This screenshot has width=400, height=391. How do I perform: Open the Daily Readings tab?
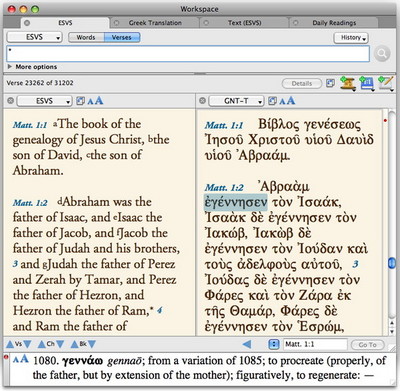334,23
